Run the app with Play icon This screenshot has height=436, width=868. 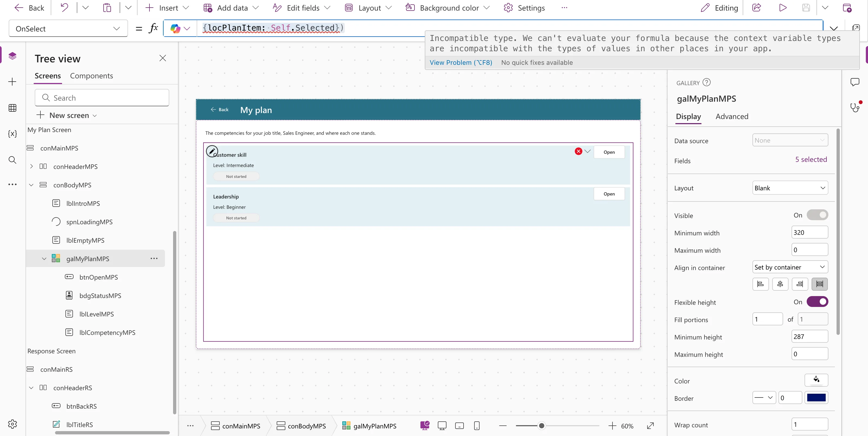click(x=783, y=8)
